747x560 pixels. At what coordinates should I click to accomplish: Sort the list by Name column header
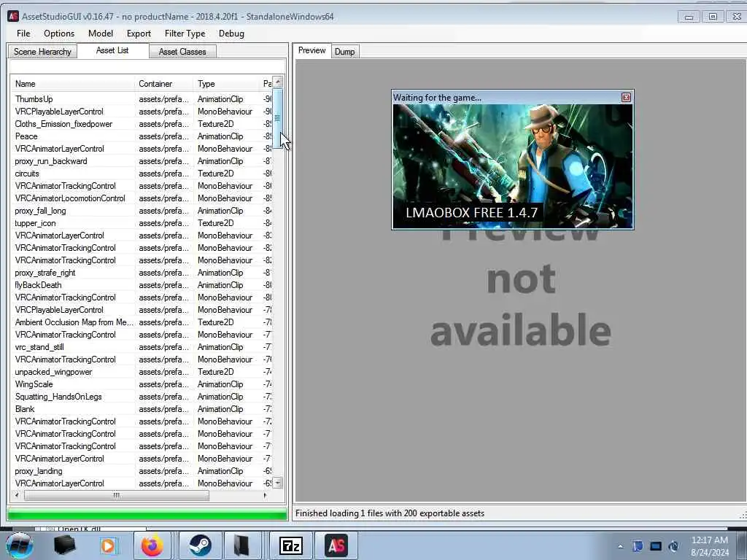(x=72, y=84)
